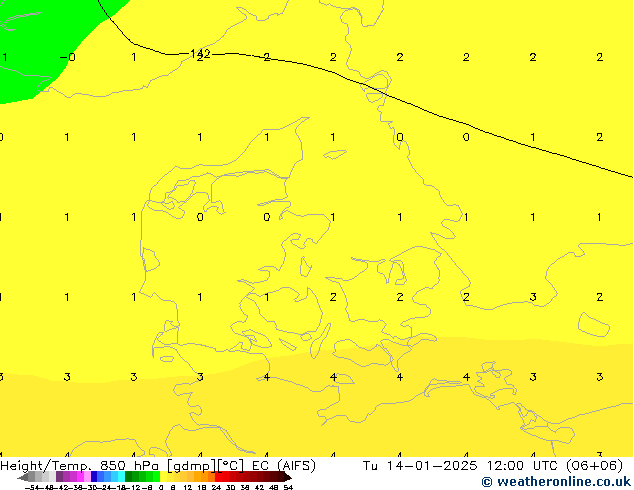Select the bright red swatch at 24 in the legend

point(218,477)
